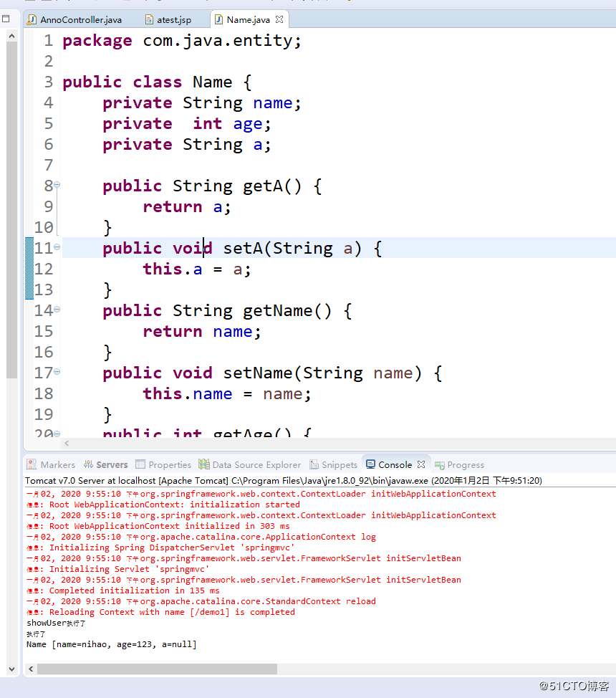Open the Data Source Explorer tab
Screen dimensions: 616x698
250,465
